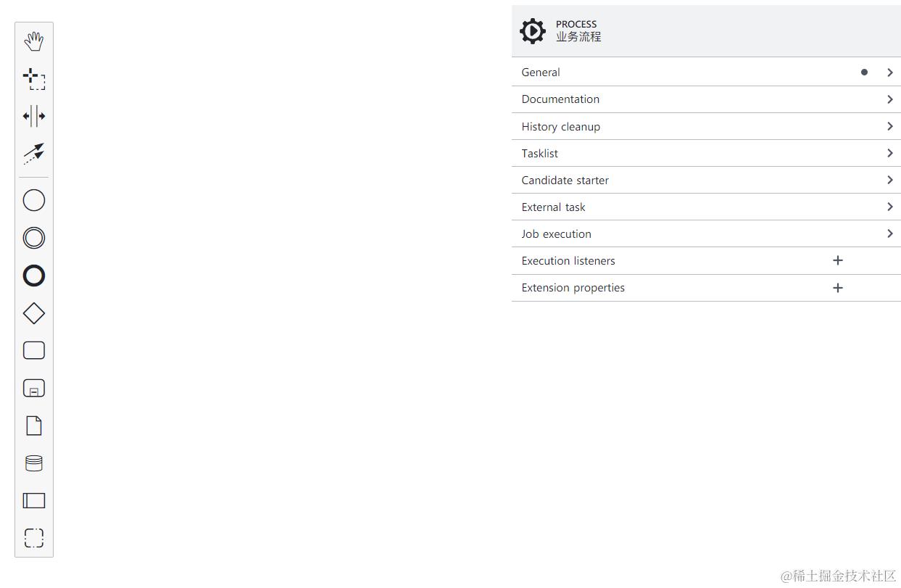Create an end event
Image resolution: width=901 pixels, height=588 pixels.
point(34,276)
